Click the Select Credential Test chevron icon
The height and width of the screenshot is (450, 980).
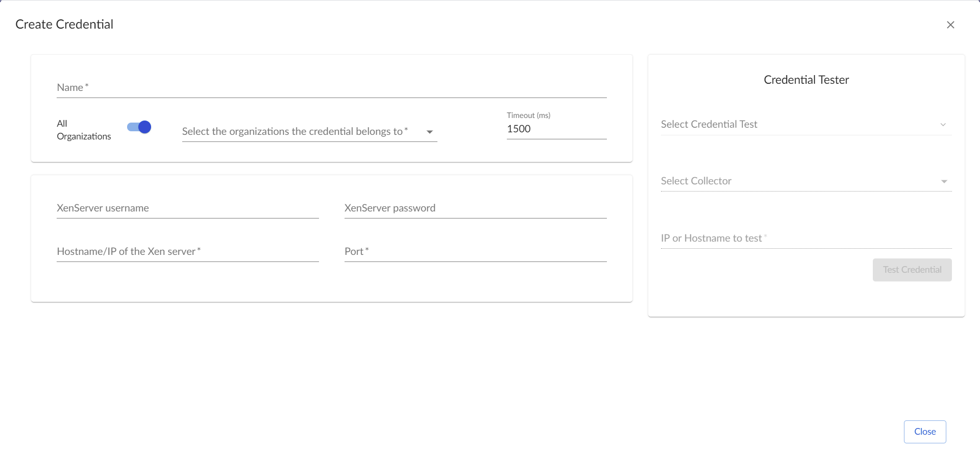pyautogui.click(x=943, y=125)
